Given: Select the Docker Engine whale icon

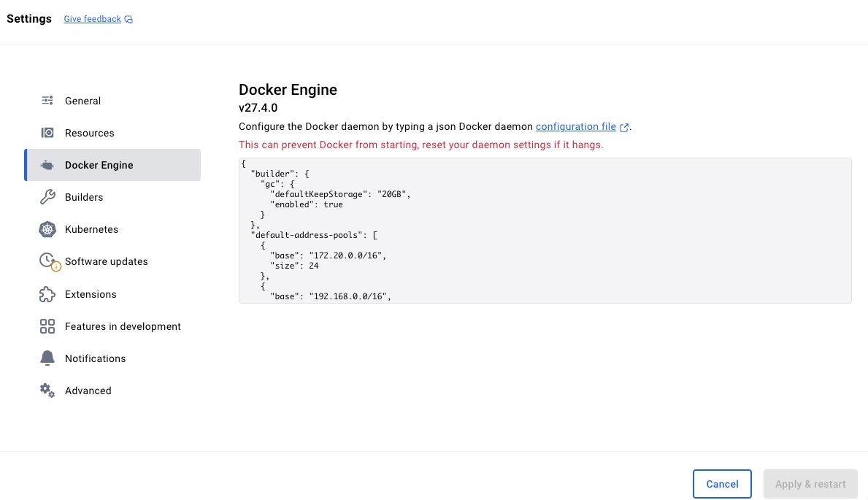Looking at the screenshot, I should pos(47,165).
